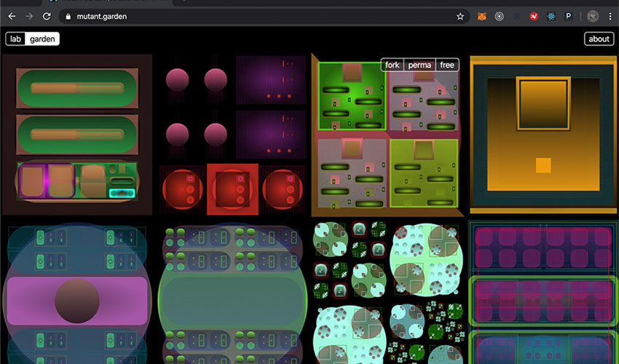The height and width of the screenshot is (364, 619).
Task: Open the React Developer Tools extension
Action: [x=551, y=16]
